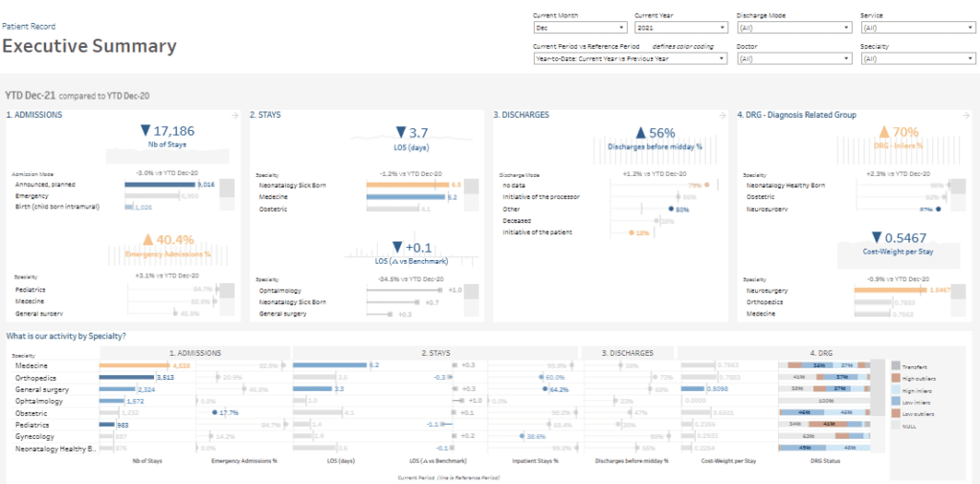This screenshot has width=980, height=484.
Task: Select the 2. STAYS panel title
Action: [x=266, y=115]
